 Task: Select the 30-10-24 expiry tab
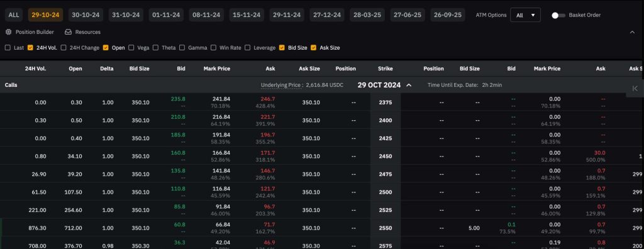tap(86, 15)
